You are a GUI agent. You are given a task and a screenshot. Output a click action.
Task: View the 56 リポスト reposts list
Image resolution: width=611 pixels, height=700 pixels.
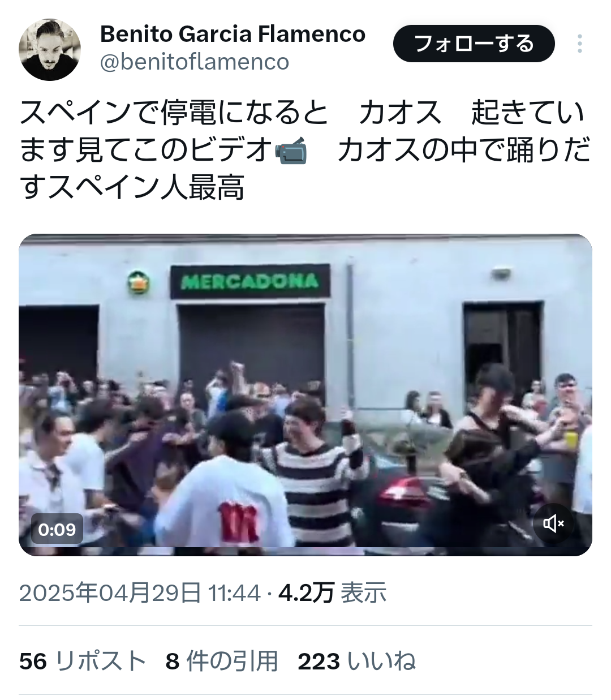(83, 661)
